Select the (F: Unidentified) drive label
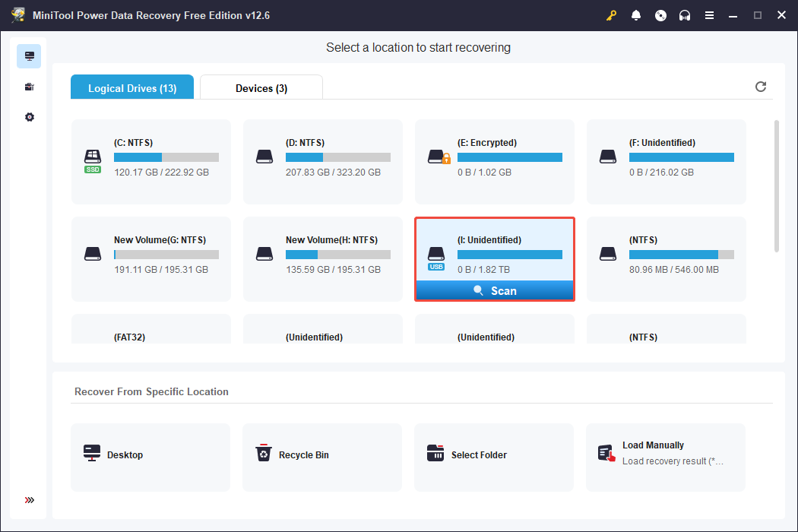Screen dimensions: 798x532 pos(662,143)
